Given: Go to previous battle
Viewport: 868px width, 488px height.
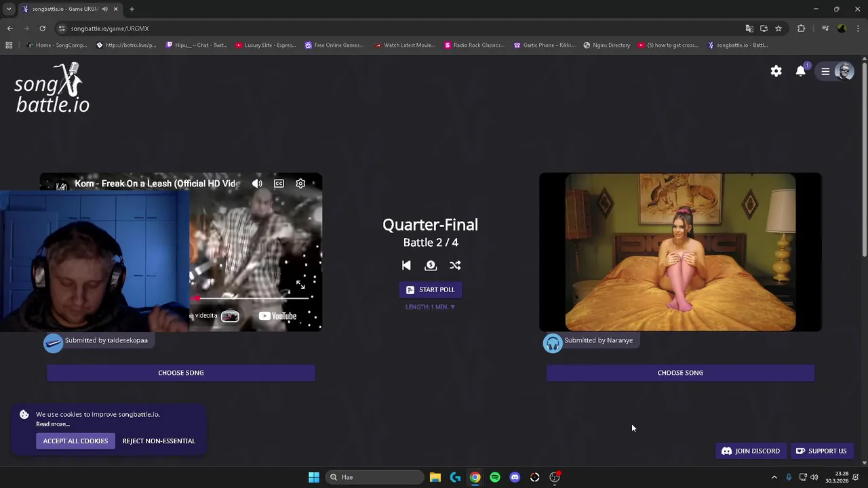Looking at the screenshot, I should click(x=406, y=266).
